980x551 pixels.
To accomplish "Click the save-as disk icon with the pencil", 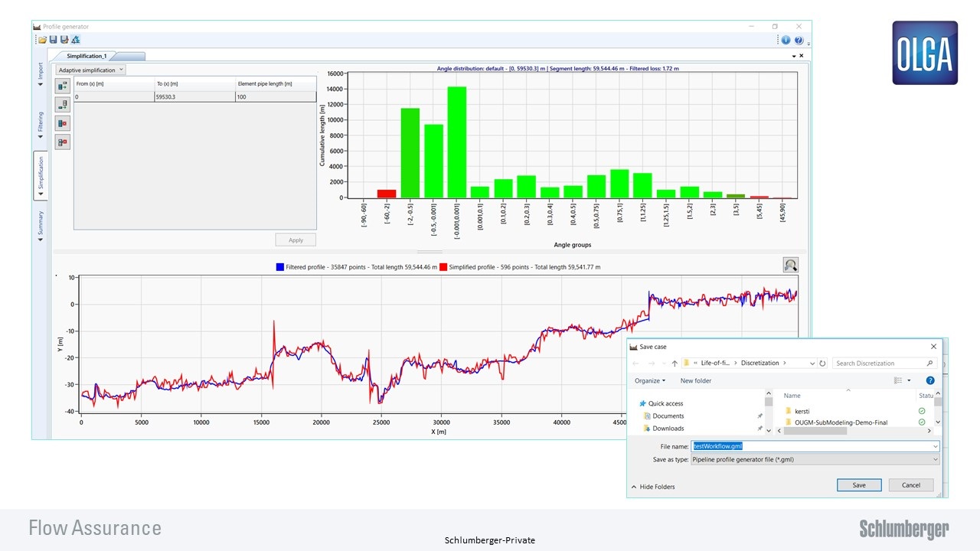I will 64,40.
